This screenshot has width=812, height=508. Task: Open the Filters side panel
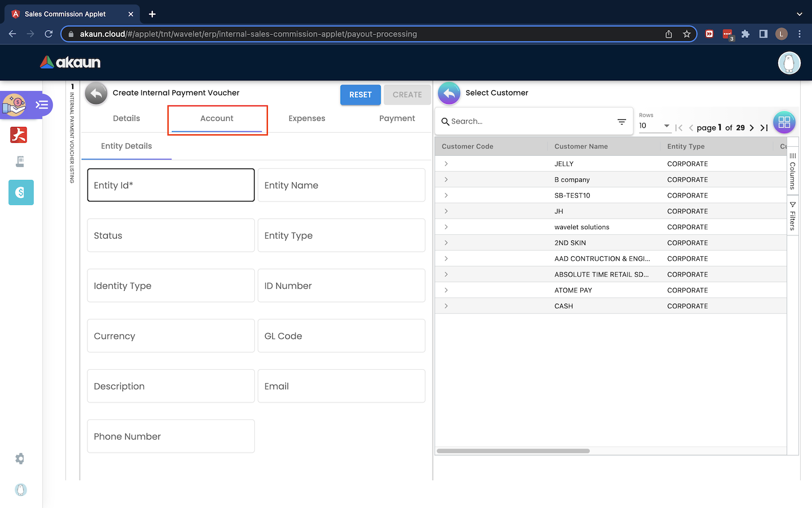(x=792, y=216)
